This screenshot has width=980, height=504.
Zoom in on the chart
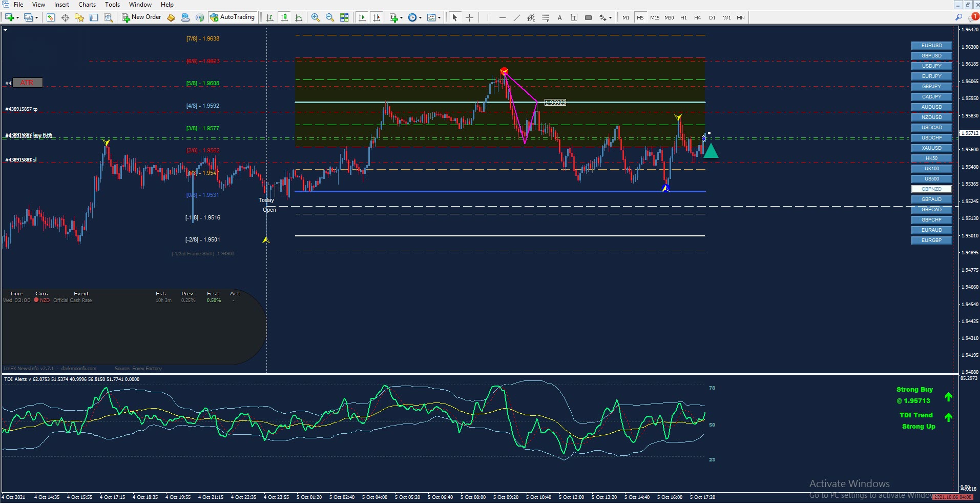click(x=316, y=17)
